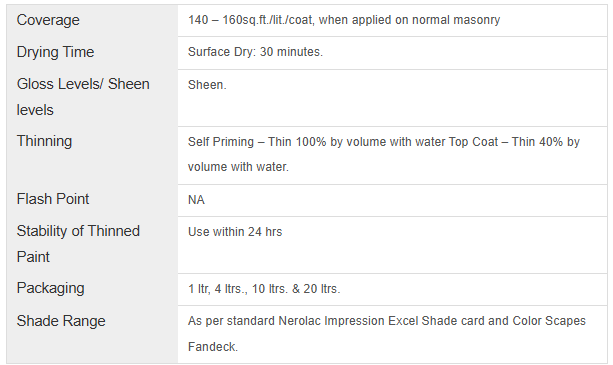Select the Surface Dry: 30 minutes value
Image resolution: width=613 pixels, height=365 pixels.
(255, 52)
